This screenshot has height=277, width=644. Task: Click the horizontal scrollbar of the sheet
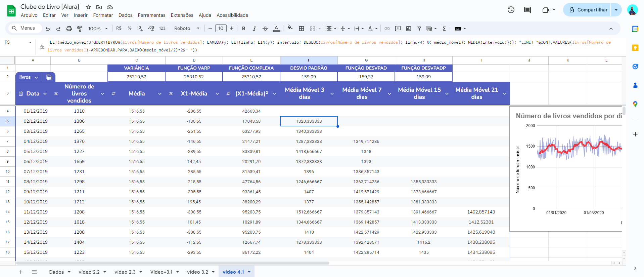[173, 263]
